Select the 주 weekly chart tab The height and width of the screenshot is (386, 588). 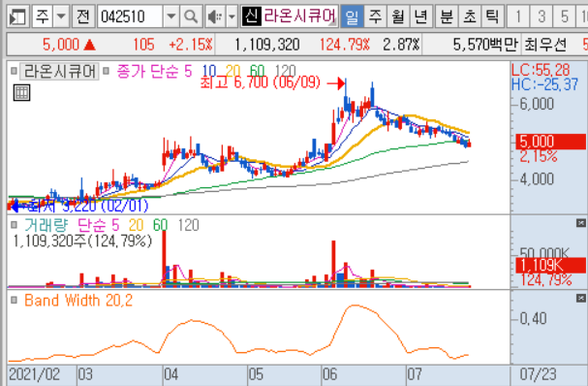click(x=375, y=16)
